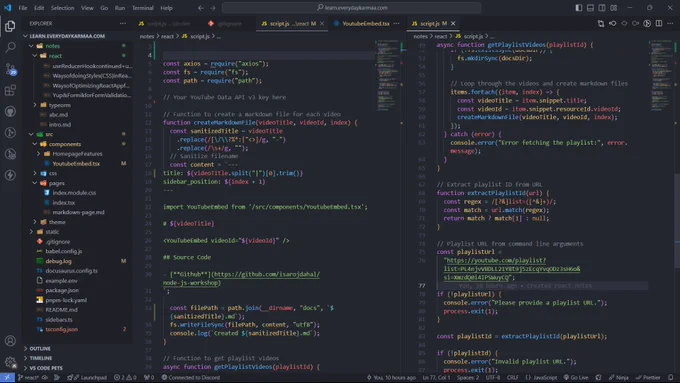Open the File menu
The image size is (680, 383).
pos(23,8)
